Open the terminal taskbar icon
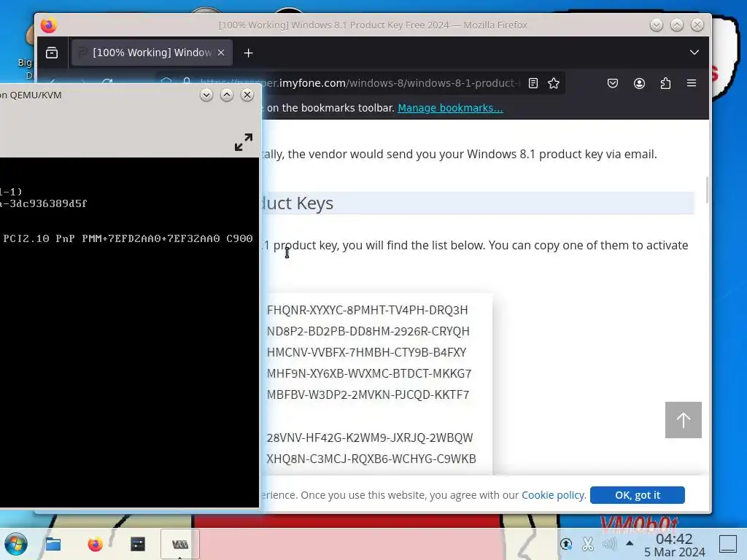747x560 pixels. coord(138,544)
